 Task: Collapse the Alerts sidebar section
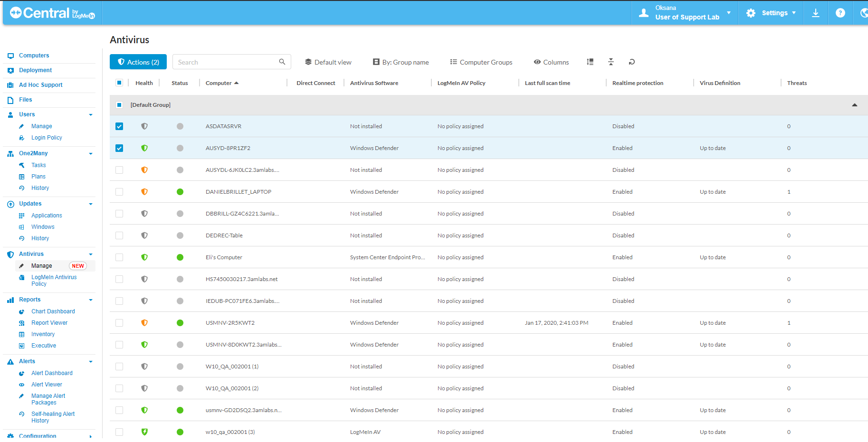tap(91, 362)
